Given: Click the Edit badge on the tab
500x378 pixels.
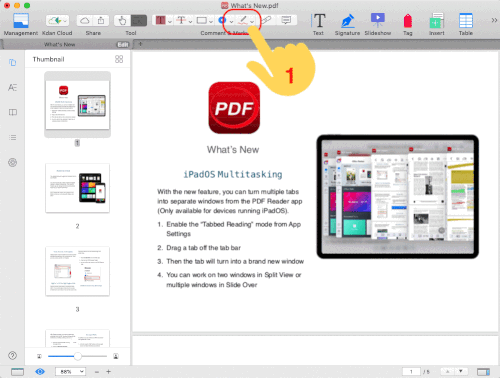Looking at the screenshot, I should point(123,44).
